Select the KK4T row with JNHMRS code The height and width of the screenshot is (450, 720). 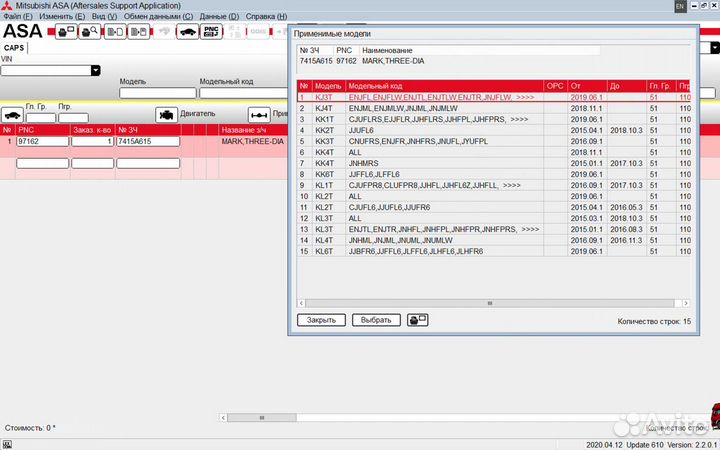tap(420, 163)
